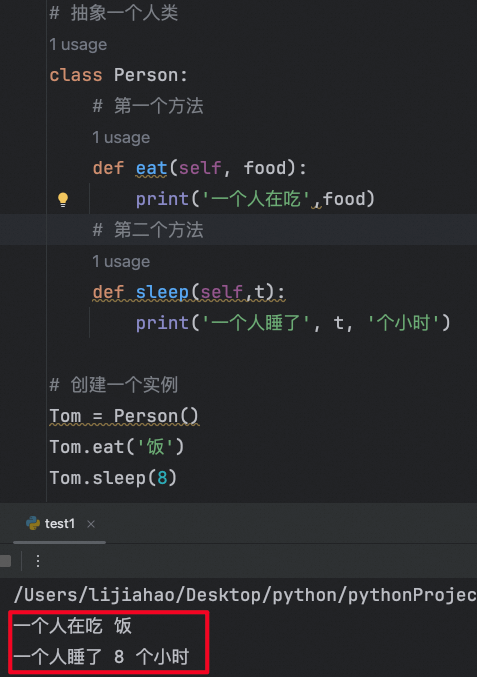
Task: Open the three-dot more options menu
Action: point(38,561)
